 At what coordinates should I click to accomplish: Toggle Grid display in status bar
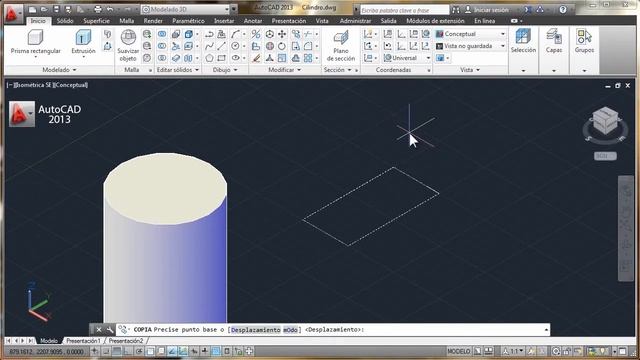(x=117, y=351)
